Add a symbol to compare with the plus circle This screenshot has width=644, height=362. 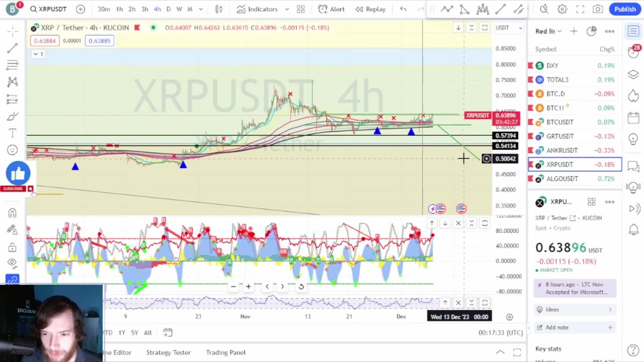pos(80,9)
